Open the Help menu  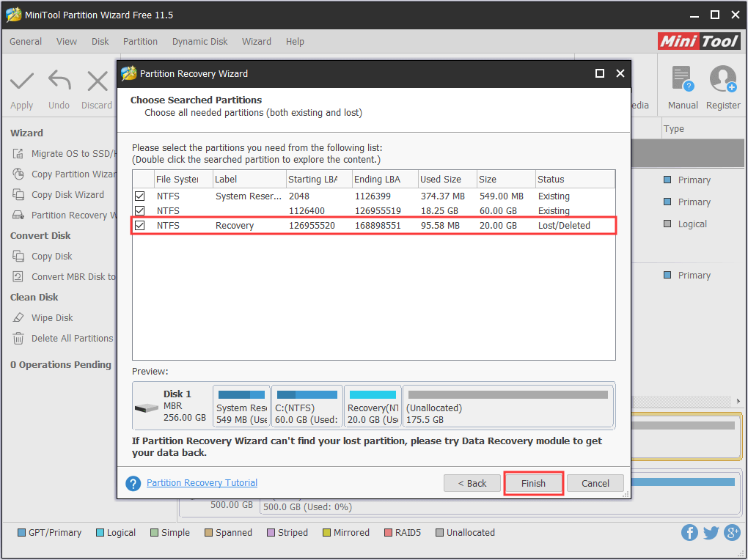tap(295, 42)
